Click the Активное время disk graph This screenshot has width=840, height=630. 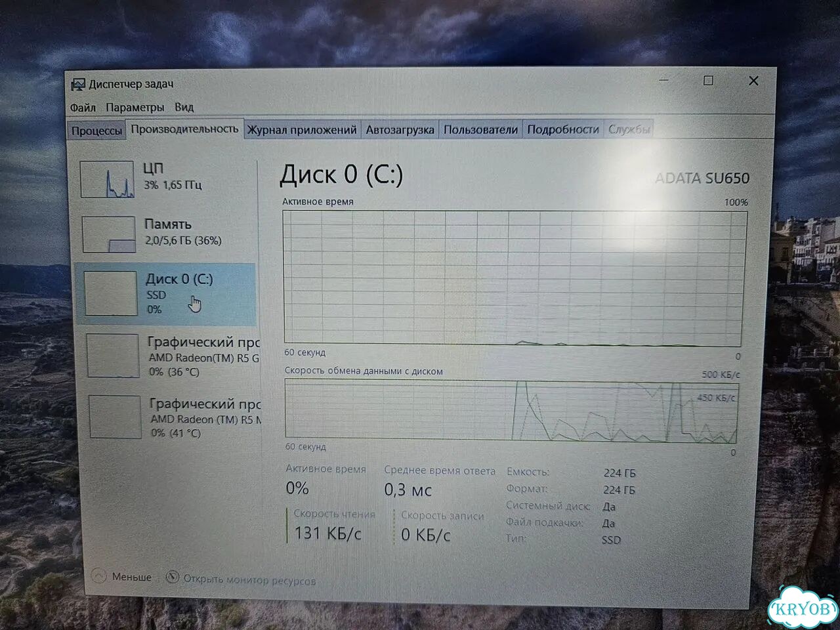tap(513, 278)
